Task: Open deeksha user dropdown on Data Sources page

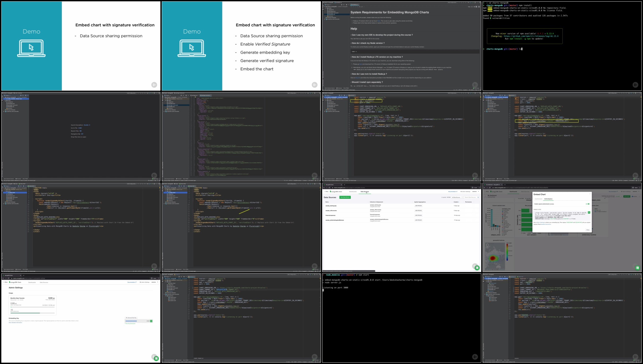Action: click(476, 191)
